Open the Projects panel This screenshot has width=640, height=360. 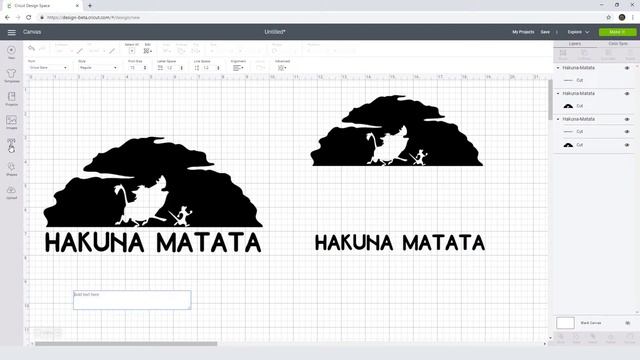[11, 98]
